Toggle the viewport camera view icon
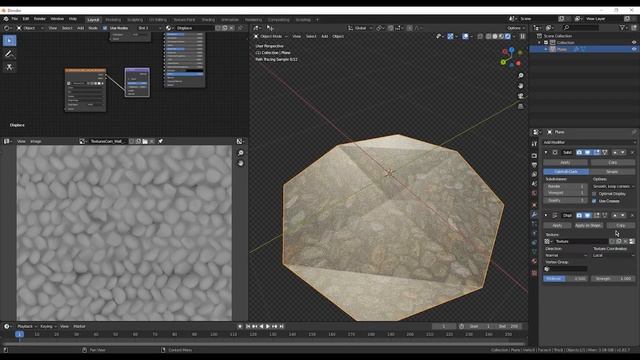This screenshot has height=360, width=640. [x=520, y=96]
